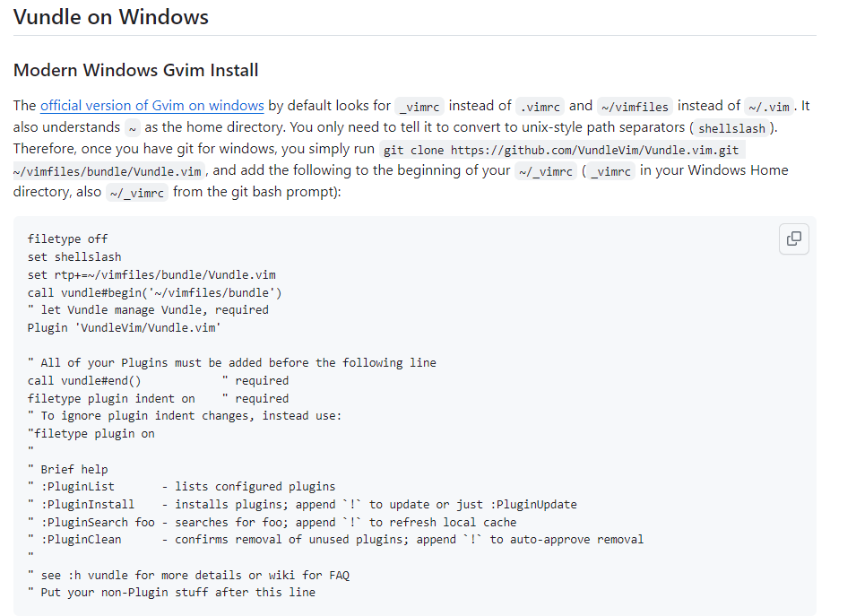
Task: Click the :PluginSearch foo comment line
Action: click(272, 522)
